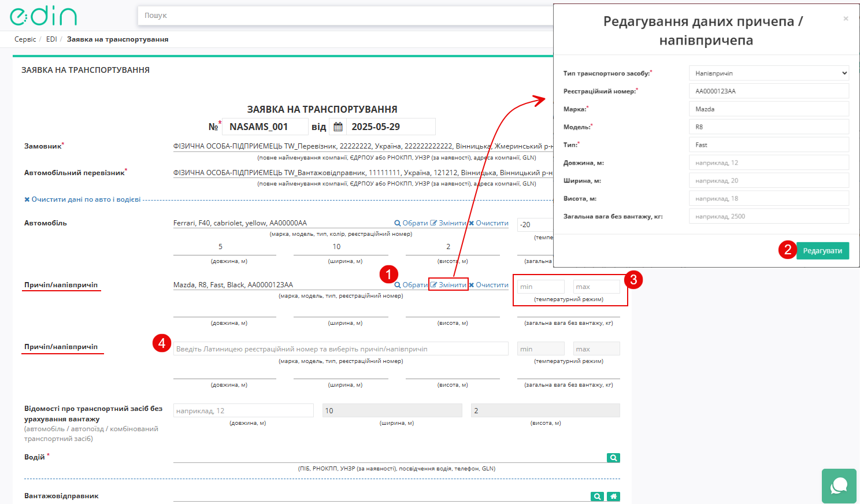Click the second trailer max temperature field
This screenshot has width=860, height=504.
point(596,349)
